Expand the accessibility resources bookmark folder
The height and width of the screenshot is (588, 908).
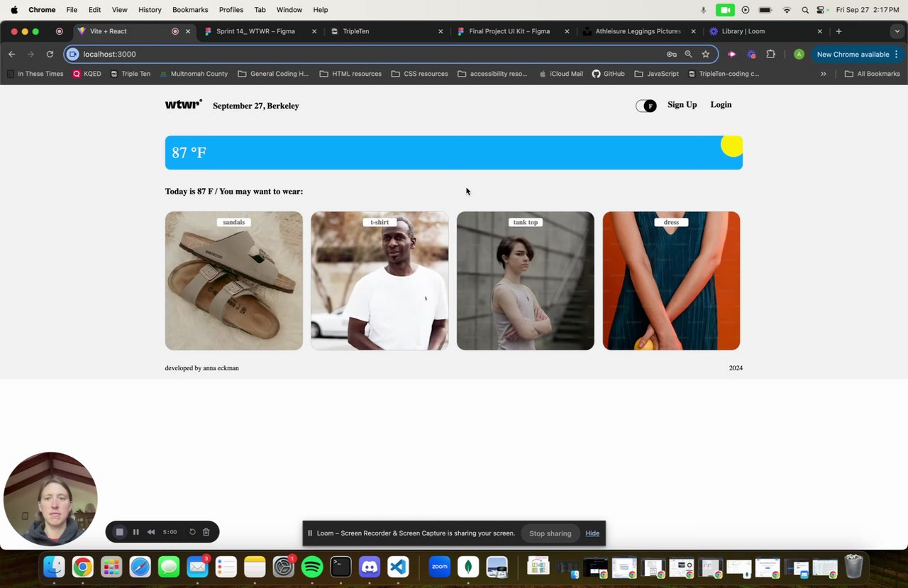point(492,74)
